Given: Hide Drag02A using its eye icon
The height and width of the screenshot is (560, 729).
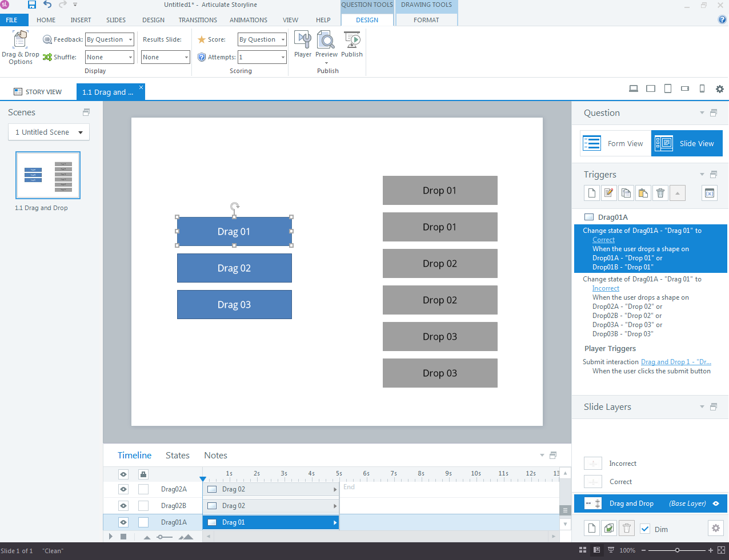Looking at the screenshot, I should [123, 489].
